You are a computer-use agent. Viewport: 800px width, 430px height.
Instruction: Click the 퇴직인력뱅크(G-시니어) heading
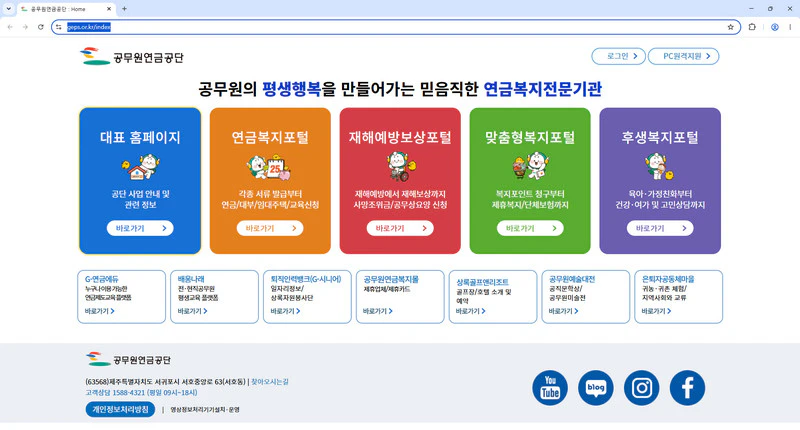point(306,279)
